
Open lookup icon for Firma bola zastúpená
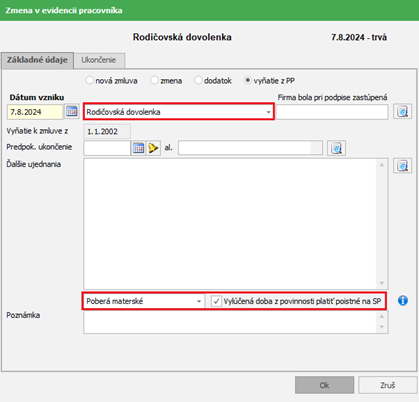click(402, 112)
